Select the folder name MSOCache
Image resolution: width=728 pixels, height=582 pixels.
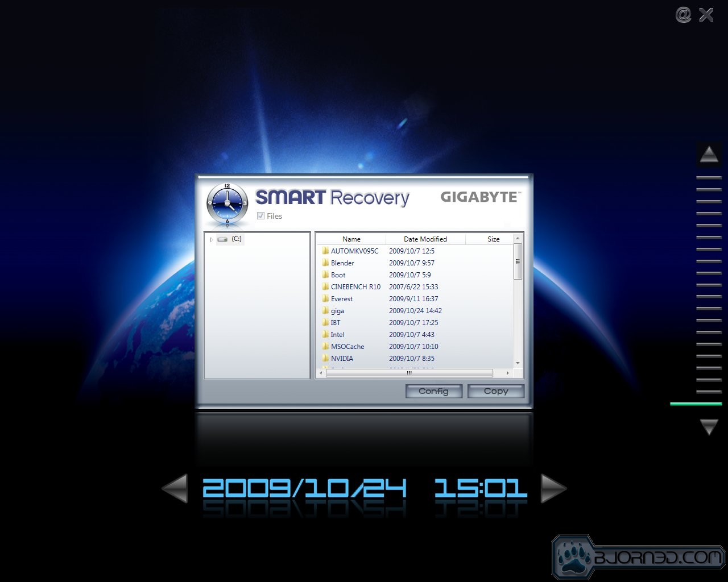tap(348, 347)
